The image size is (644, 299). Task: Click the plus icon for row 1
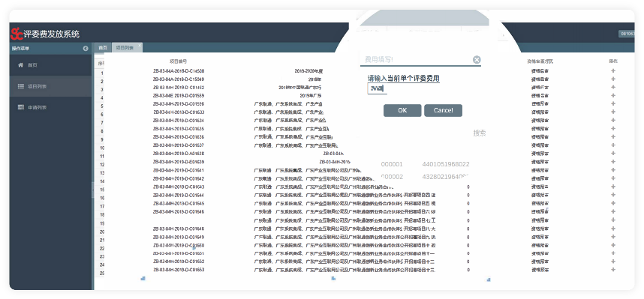[613, 70]
